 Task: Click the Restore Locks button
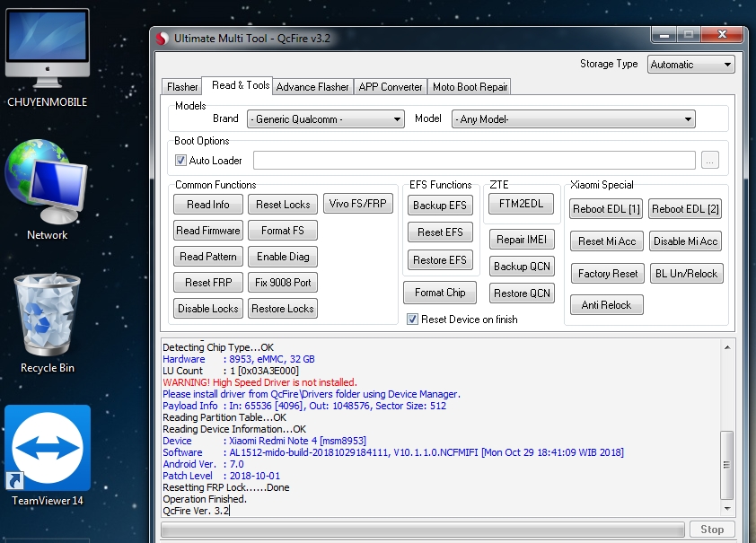click(283, 309)
